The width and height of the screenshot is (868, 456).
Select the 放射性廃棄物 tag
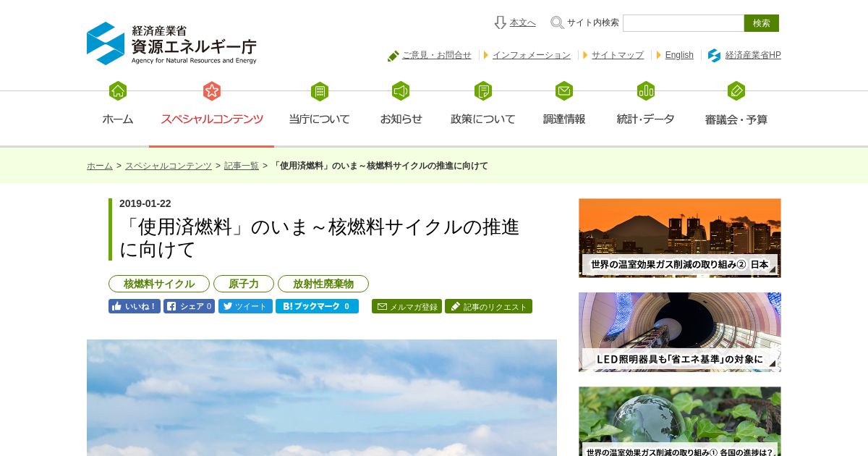[x=323, y=284]
